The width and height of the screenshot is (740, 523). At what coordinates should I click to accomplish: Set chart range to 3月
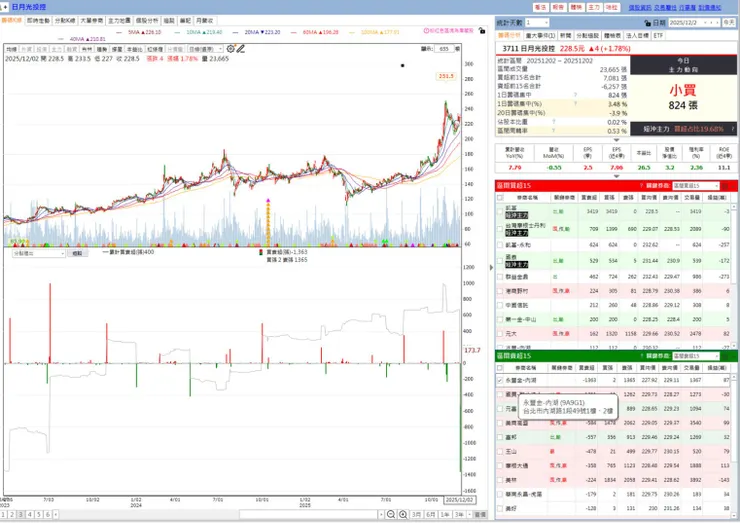[416, 515]
